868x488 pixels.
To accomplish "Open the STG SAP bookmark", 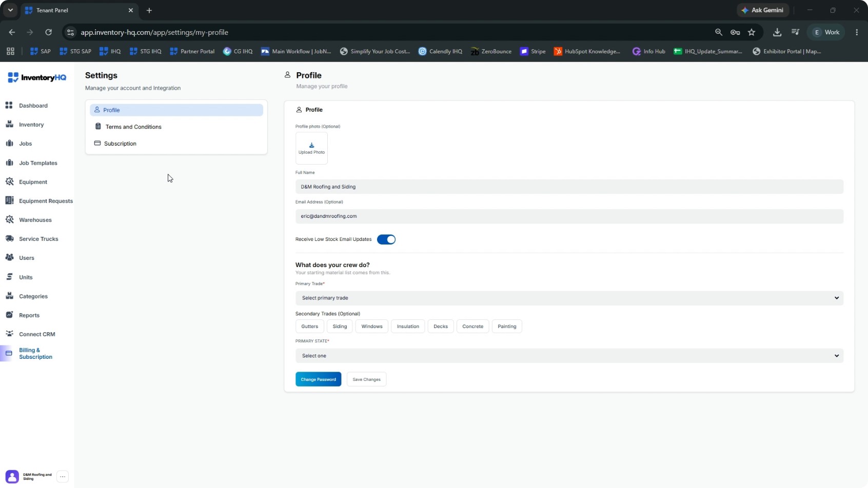I will [x=75, y=51].
